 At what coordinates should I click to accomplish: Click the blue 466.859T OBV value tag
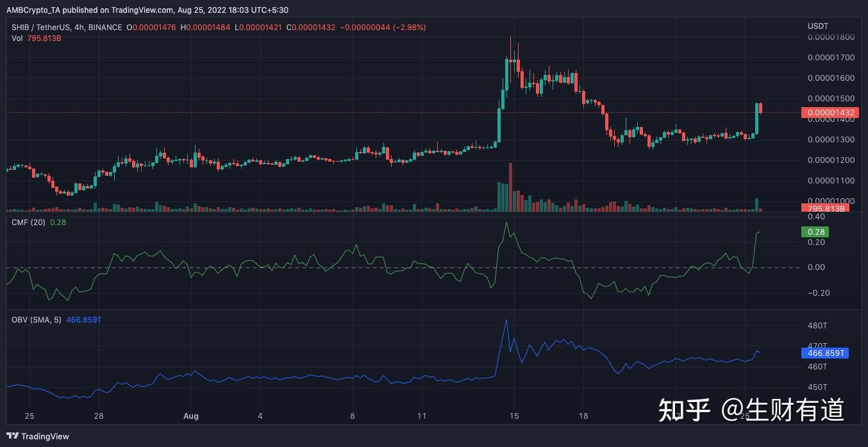pos(824,353)
